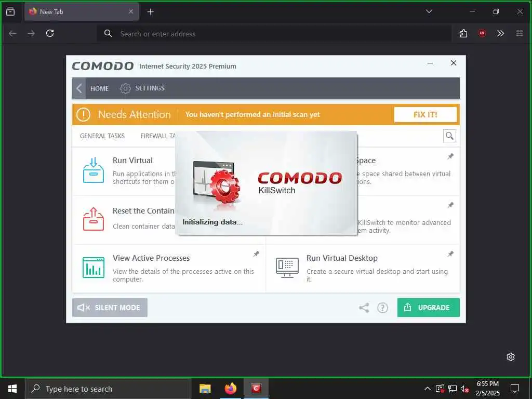Click the FIX IT! button
The width and height of the screenshot is (532, 399).
(425, 115)
